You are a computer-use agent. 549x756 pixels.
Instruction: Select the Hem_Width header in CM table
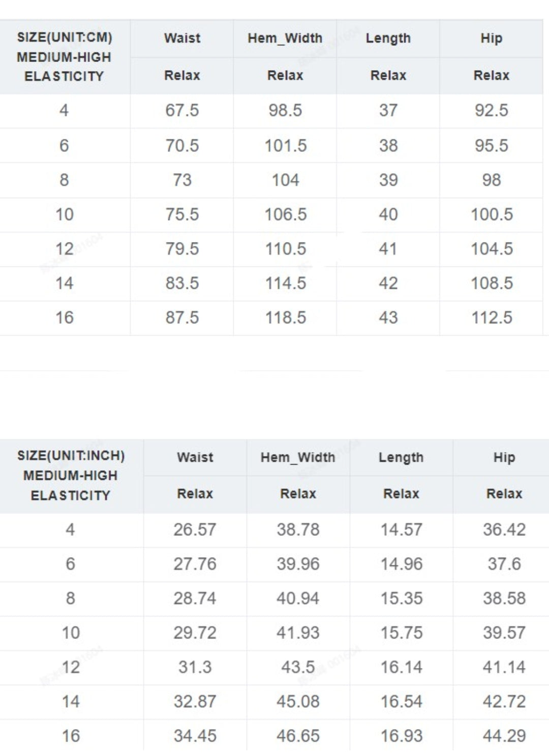point(285,38)
